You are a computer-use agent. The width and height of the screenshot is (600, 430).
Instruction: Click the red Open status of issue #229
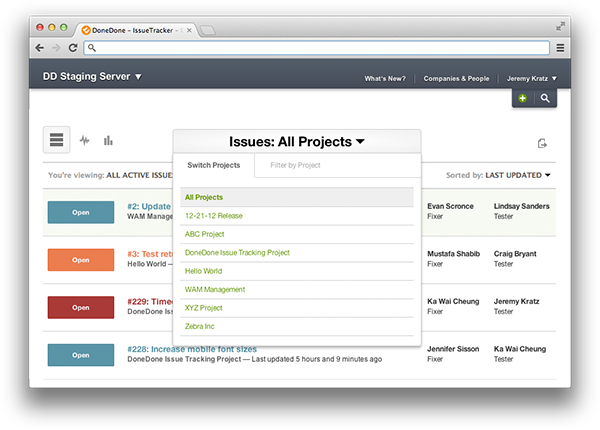click(81, 308)
